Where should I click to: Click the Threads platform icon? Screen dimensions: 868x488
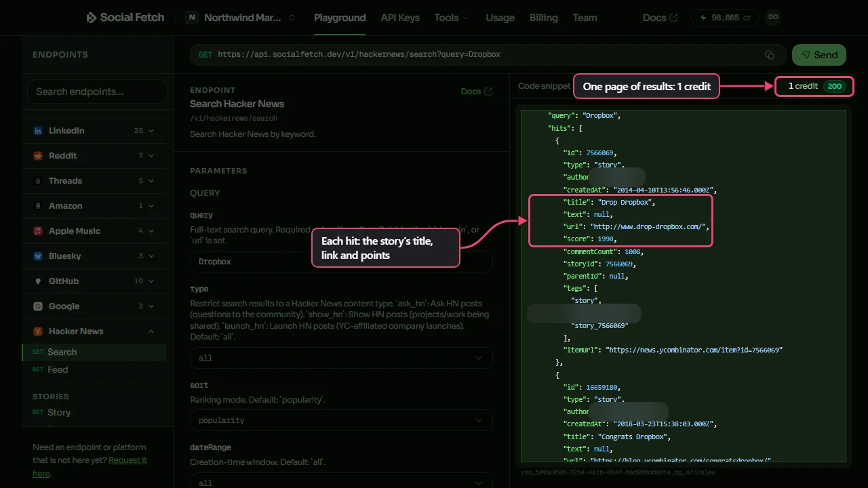[38, 181]
